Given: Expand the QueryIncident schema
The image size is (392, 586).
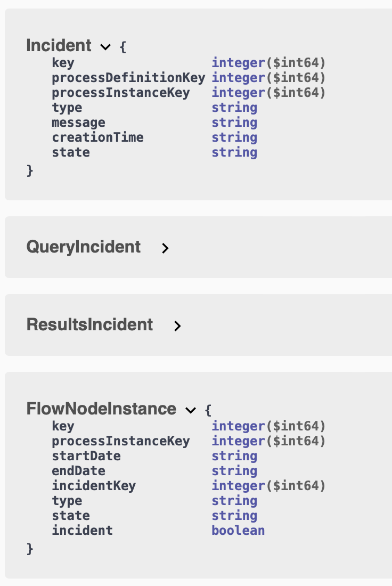Looking at the screenshot, I should pos(165,248).
